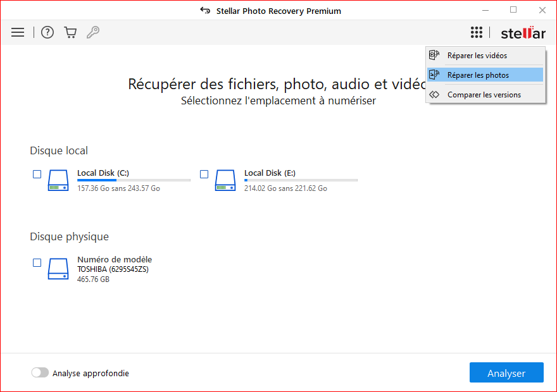Open the shopping cart purchase icon

coord(70,32)
